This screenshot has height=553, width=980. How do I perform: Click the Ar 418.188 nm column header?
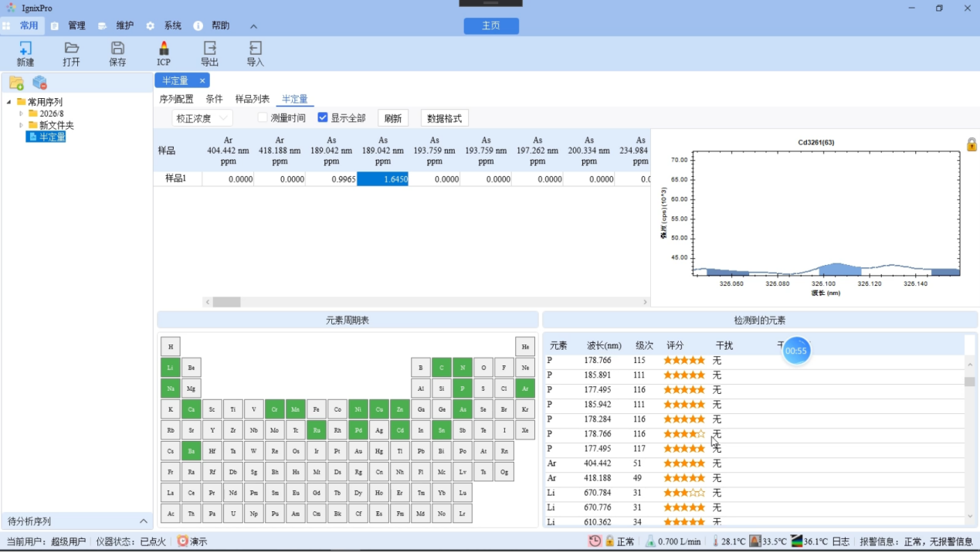point(280,151)
